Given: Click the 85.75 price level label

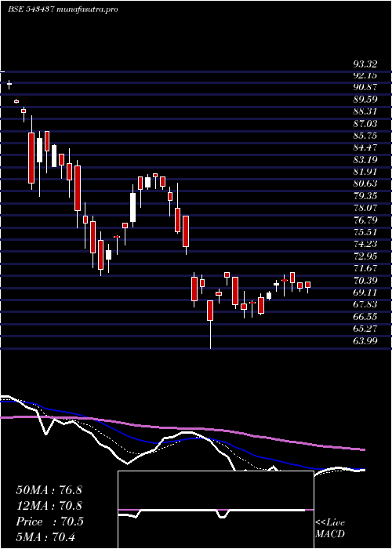Looking at the screenshot, I should tap(365, 136).
